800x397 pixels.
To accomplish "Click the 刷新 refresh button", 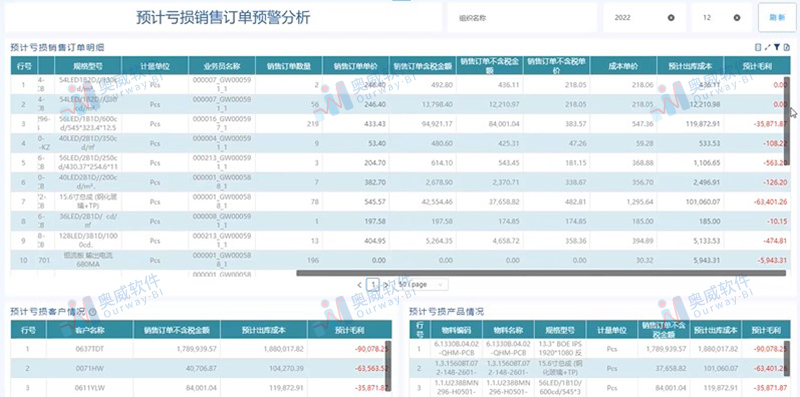I will pyautogui.click(x=777, y=17).
